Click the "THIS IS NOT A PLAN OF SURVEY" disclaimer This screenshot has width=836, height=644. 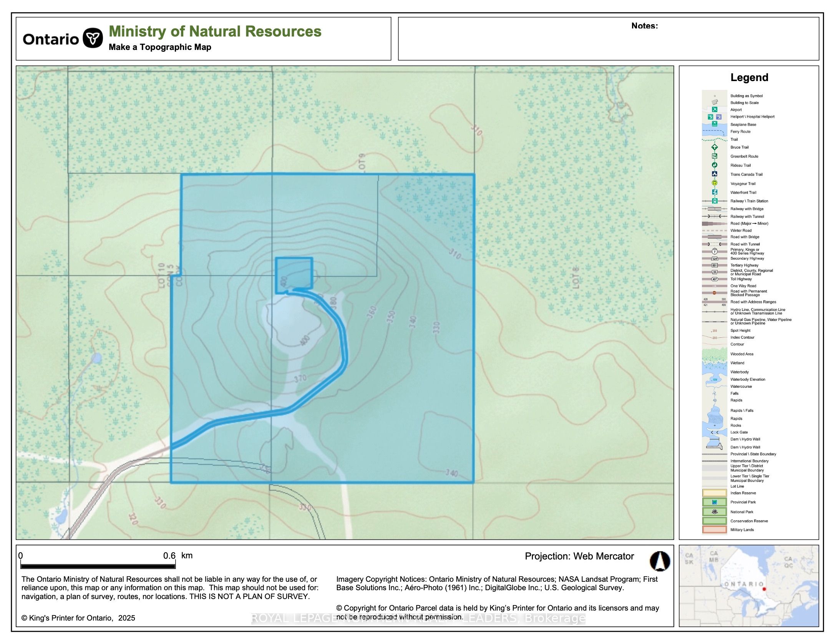pos(249,597)
